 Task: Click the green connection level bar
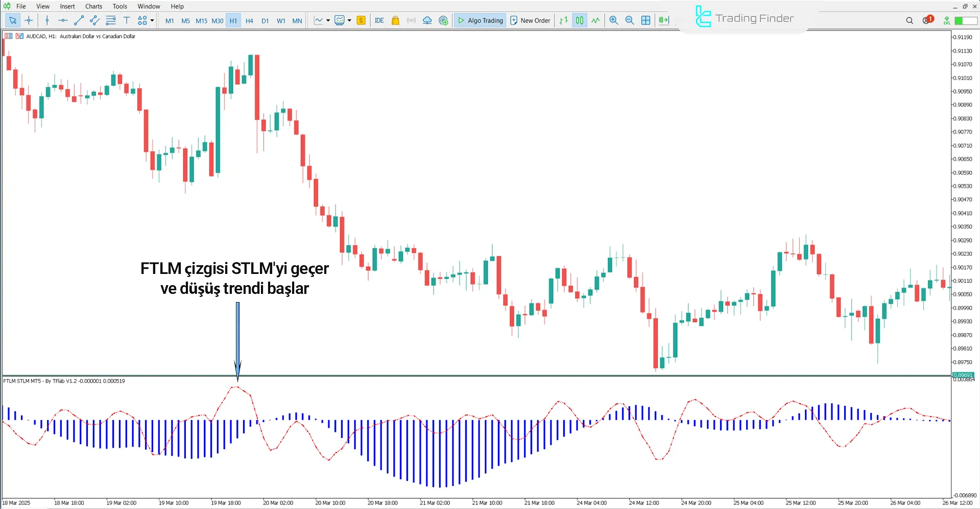[x=965, y=20]
